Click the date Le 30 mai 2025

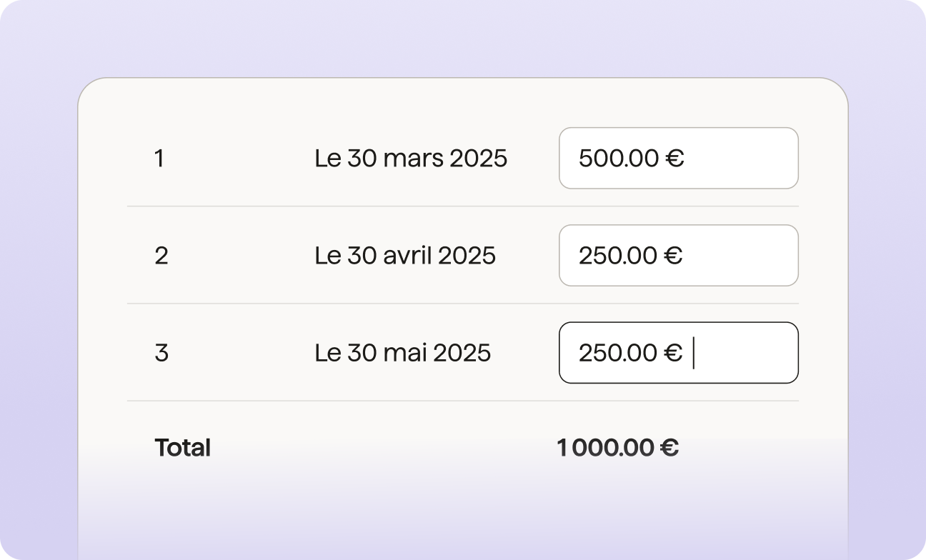tap(403, 352)
